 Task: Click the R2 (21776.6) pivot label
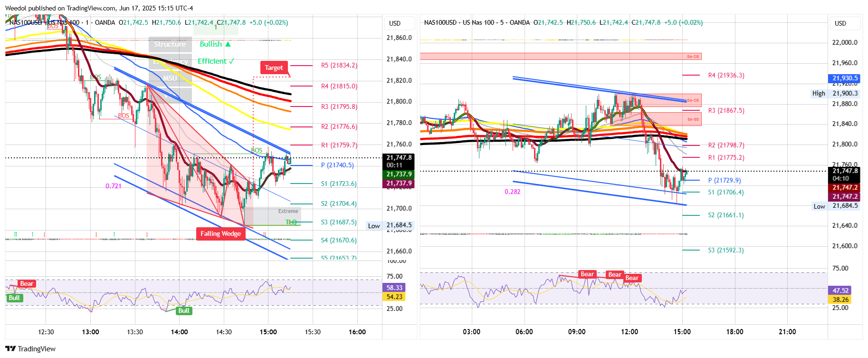click(339, 127)
